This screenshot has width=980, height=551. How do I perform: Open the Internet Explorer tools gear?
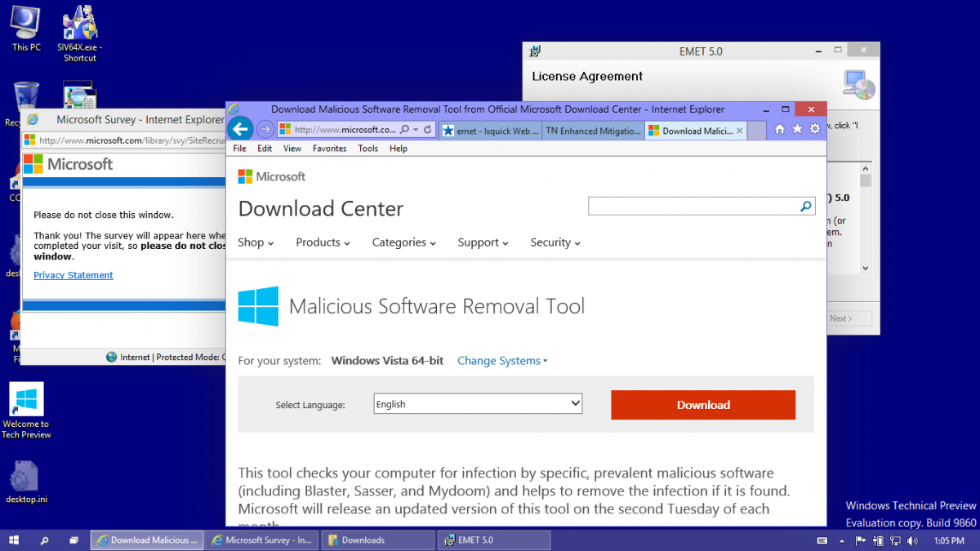(x=814, y=129)
